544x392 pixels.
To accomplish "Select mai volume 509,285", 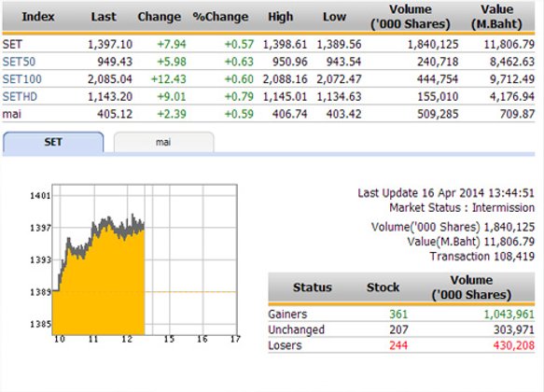I will [x=438, y=114].
